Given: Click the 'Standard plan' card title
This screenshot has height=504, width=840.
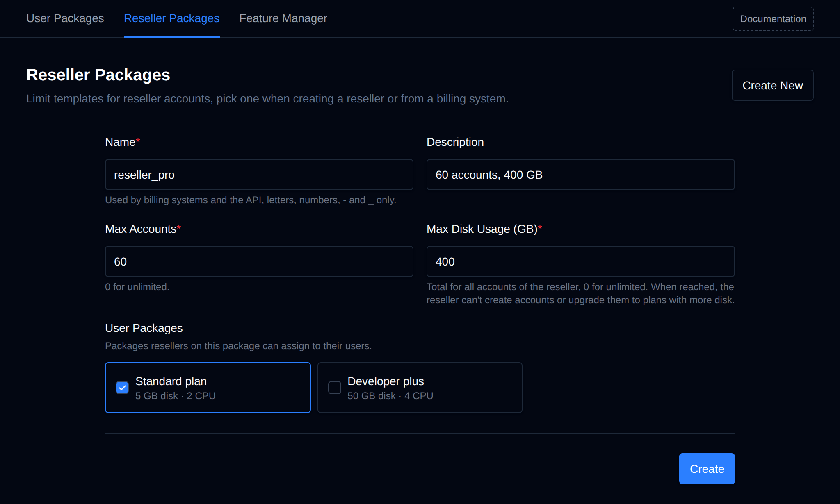Looking at the screenshot, I should coord(171,381).
